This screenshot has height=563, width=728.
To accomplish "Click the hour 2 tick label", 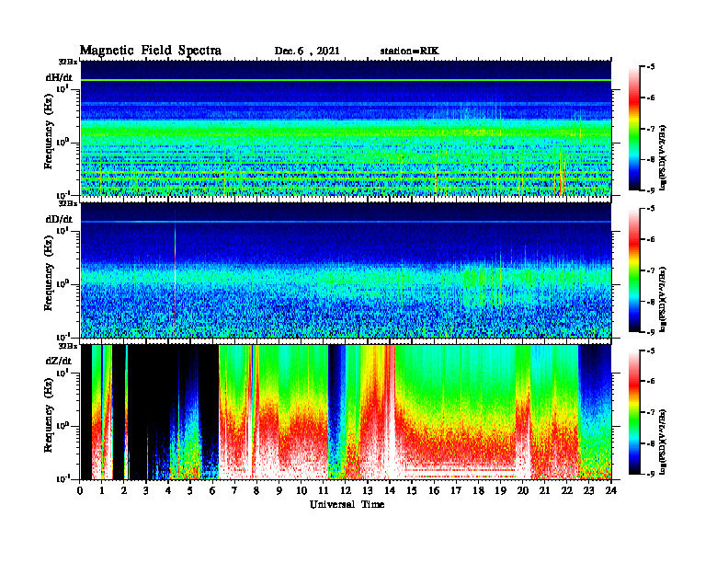I will coord(124,490).
